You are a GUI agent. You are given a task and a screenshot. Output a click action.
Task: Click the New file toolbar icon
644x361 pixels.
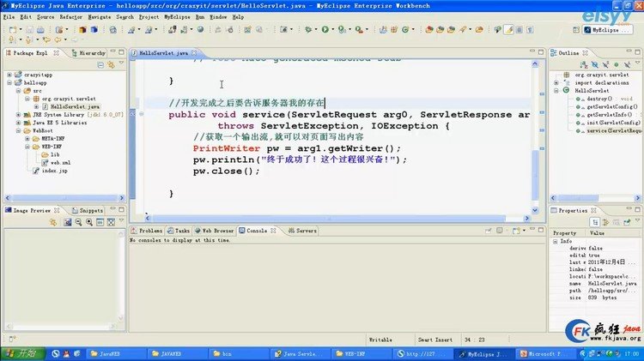(x=13, y=29)
